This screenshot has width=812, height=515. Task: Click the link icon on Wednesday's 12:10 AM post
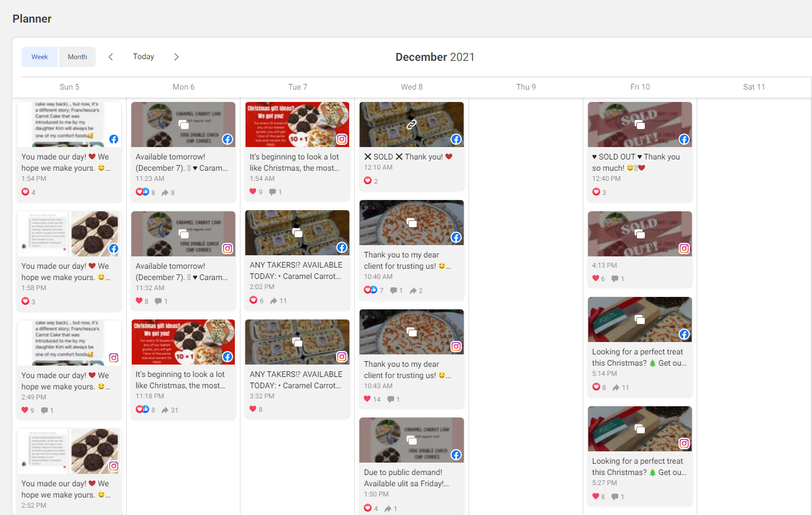[412, 124]
